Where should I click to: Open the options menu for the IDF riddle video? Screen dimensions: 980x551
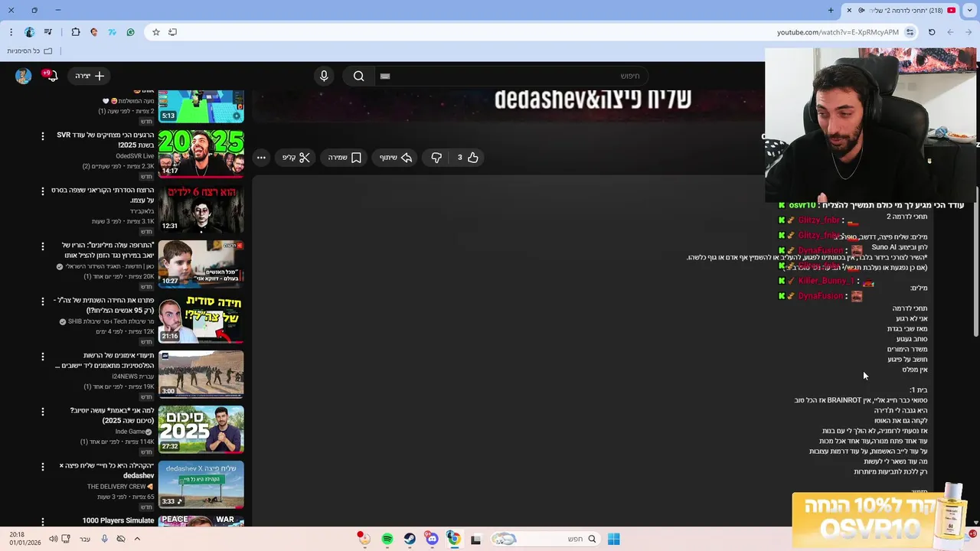click(43, 301)
